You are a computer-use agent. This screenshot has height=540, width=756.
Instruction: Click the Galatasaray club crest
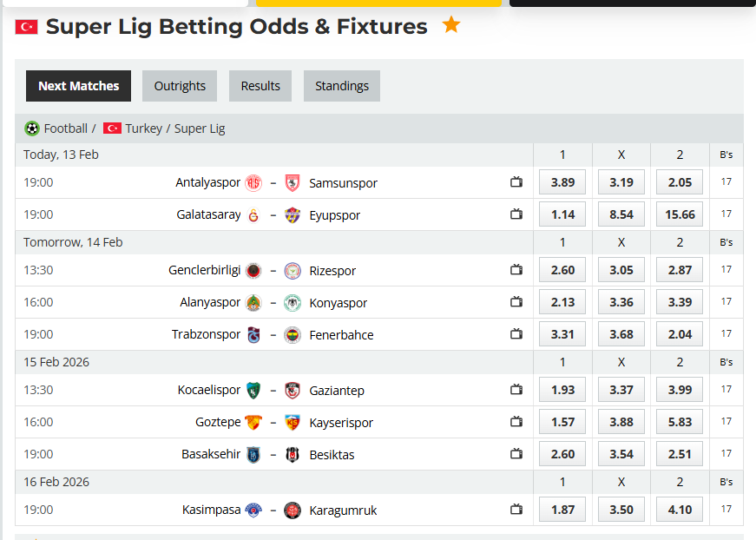(253, 214)
